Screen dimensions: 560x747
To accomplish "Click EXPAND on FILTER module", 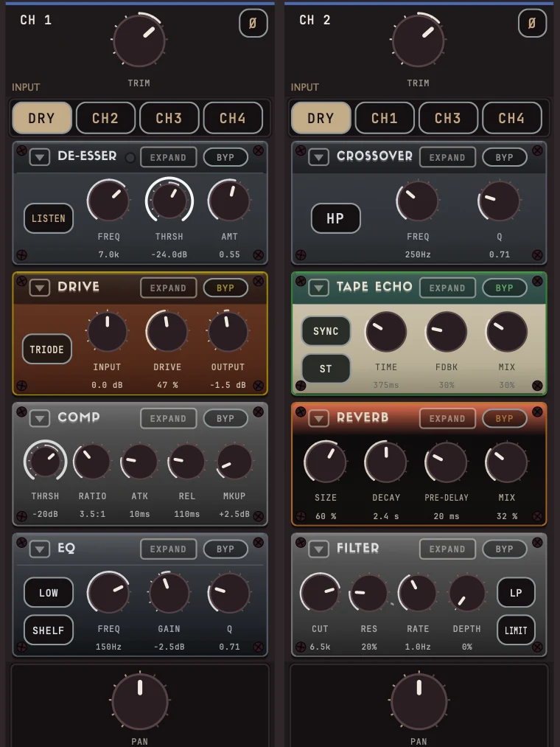I will coord(447,549).
